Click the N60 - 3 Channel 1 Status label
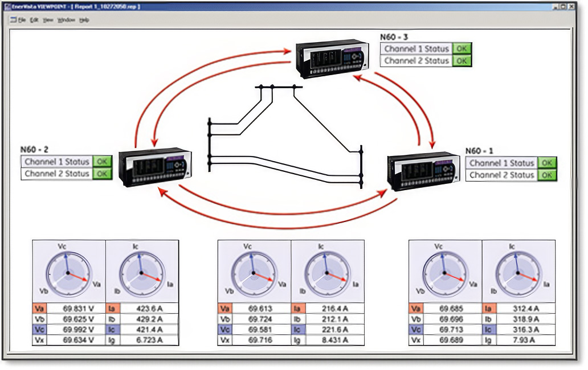Image resolution: width=588 pixels, height=370 pixels. coord(416,49)
